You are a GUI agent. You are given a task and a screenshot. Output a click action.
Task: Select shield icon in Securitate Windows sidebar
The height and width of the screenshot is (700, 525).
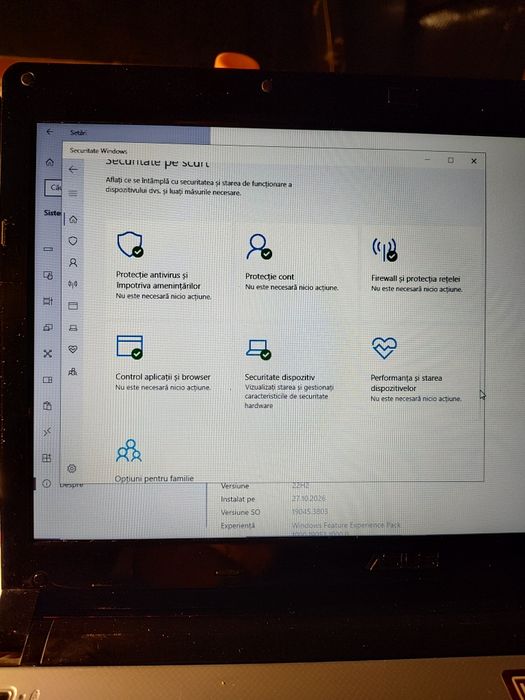(x=73, y=241)
